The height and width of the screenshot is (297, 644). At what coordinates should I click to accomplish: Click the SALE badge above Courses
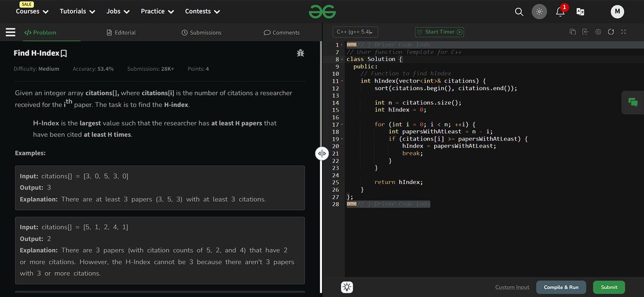(x=27, y=4)
